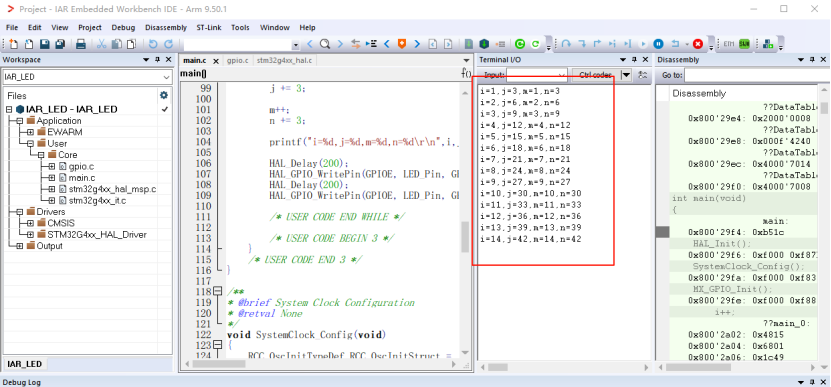The image size is (831, 387).
Task: Compile the current file
Action: pyautogui.click(x=468, y=44)
